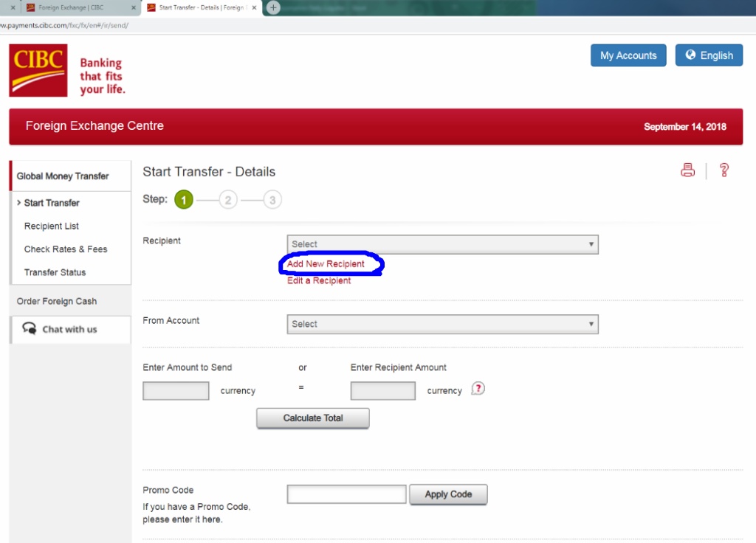The image size is (756, 543).
Task: Focus the Enter Amount to Send field
Action: click(176, 391)
